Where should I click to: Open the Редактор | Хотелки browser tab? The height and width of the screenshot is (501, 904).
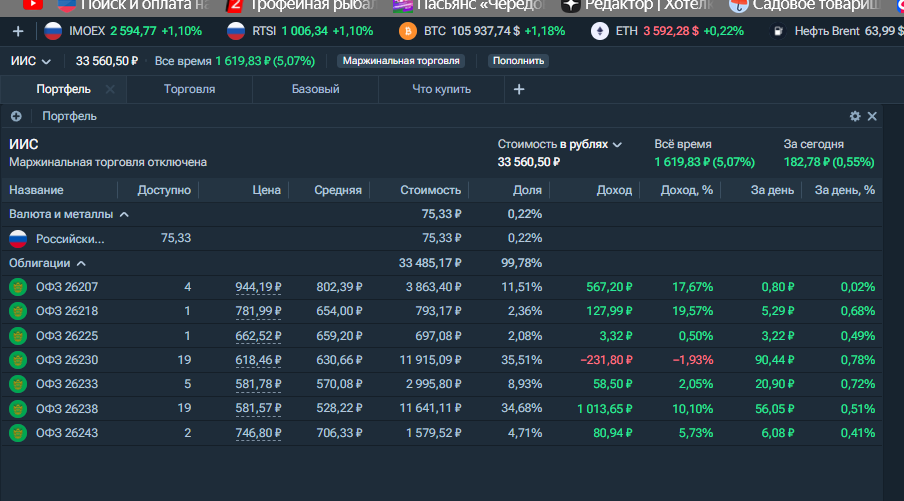[x=636, y=5]
